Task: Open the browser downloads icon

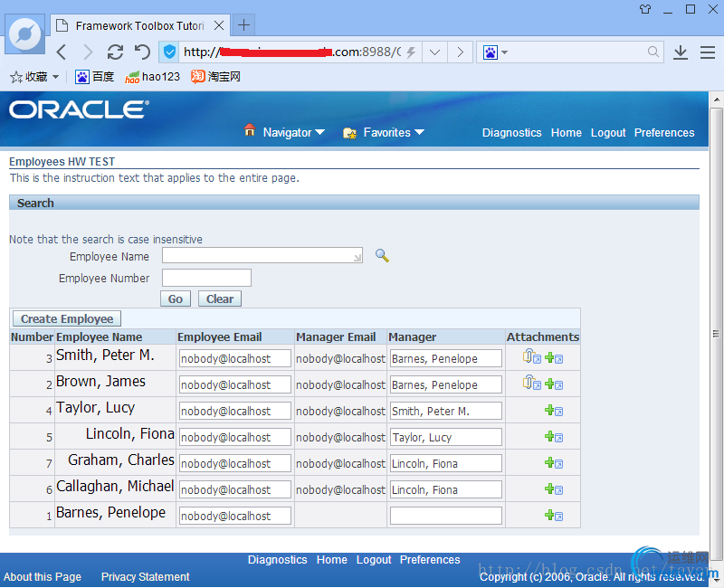Action: 681,52
